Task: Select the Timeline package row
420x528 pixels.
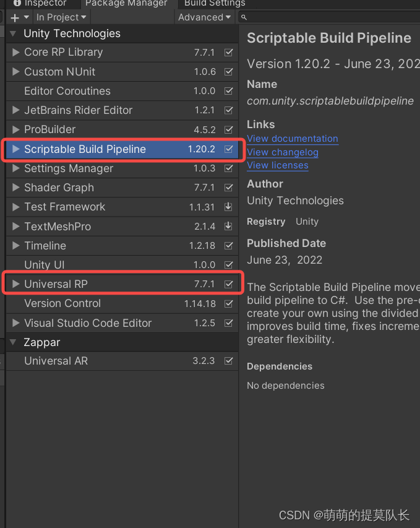Action: [x=122, y=246]
